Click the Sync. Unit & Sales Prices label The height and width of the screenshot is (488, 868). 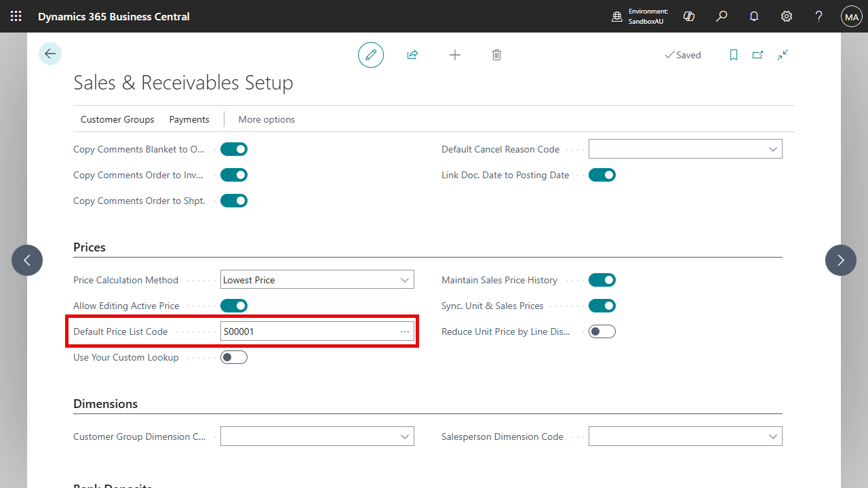tap(492, 306)
